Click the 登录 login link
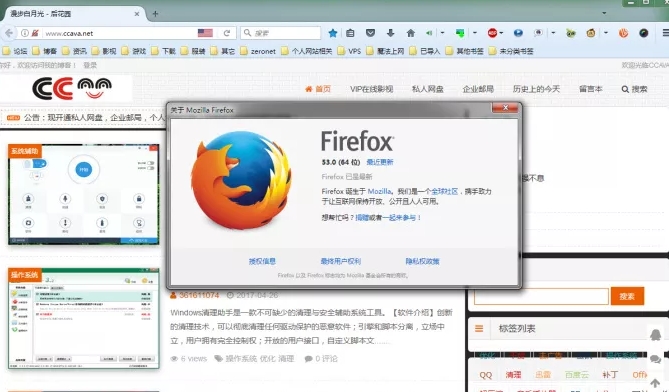 coord(90,65)
